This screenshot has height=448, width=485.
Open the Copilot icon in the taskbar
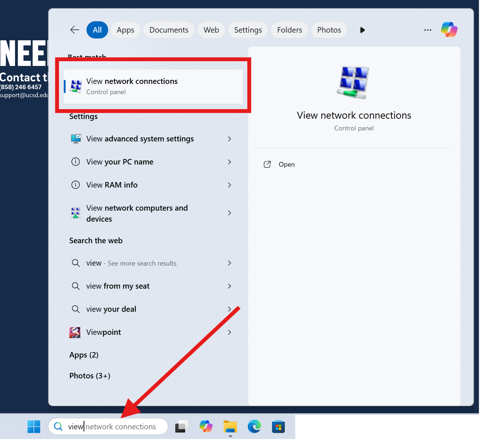tap(206, 426)
